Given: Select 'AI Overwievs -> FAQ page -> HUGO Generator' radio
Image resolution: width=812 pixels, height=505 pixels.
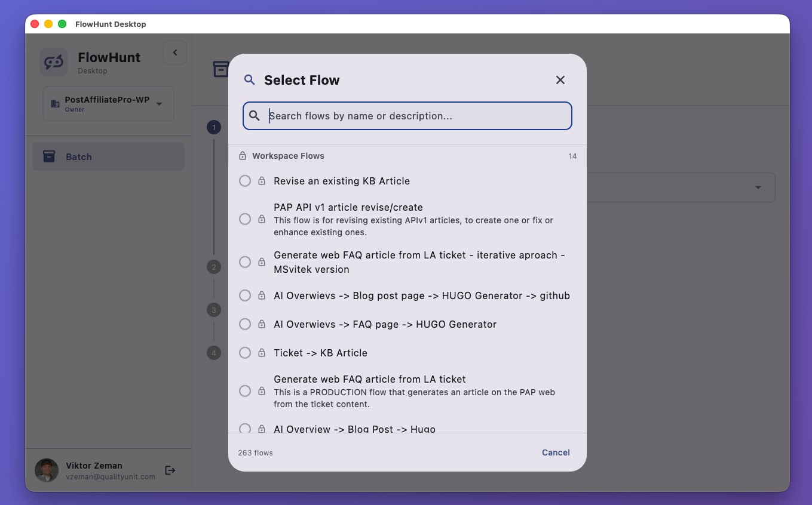Looking at the screenshot, I should click(x=245, y=324).
